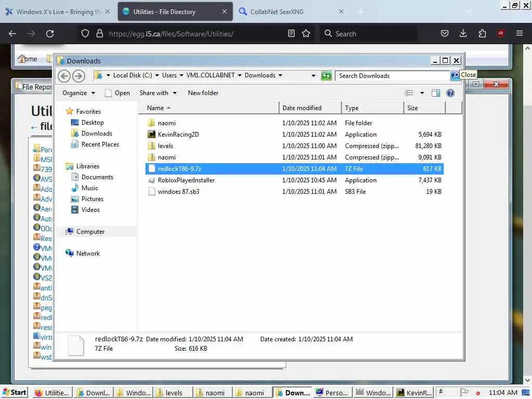Select Network in navigation pane
This screenshot has width=532, height=399.
[83, 254]
